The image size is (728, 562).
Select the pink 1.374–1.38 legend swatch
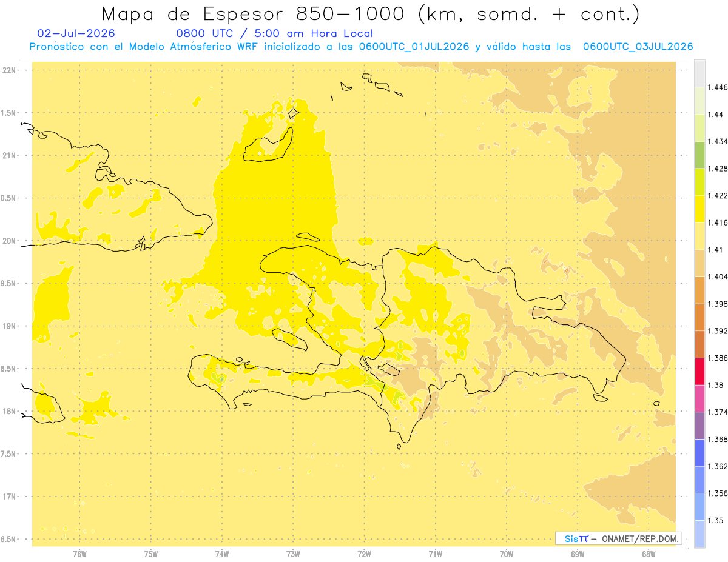699,398
